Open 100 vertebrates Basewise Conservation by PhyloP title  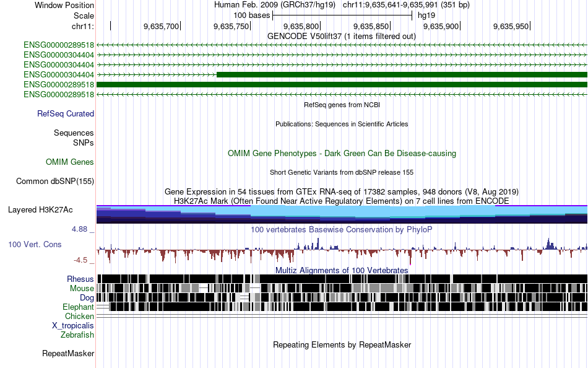pos(342,229)
